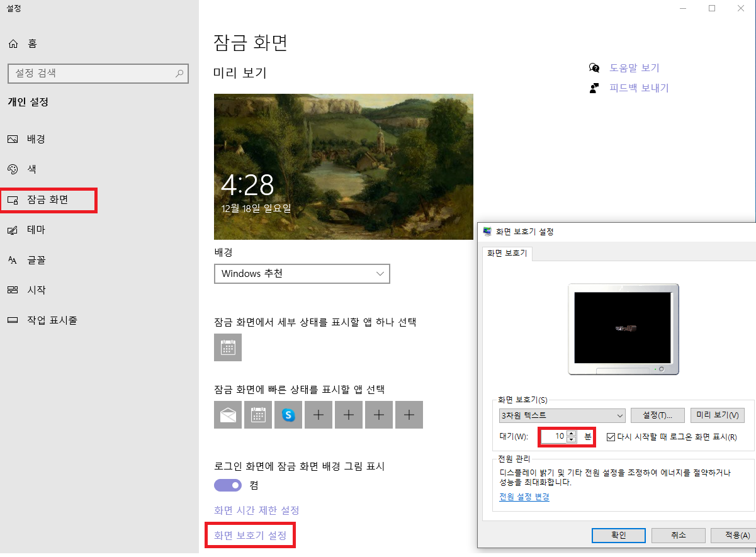
Task: Decrease wait minutes with down arrow
Action: coord(571,440)
